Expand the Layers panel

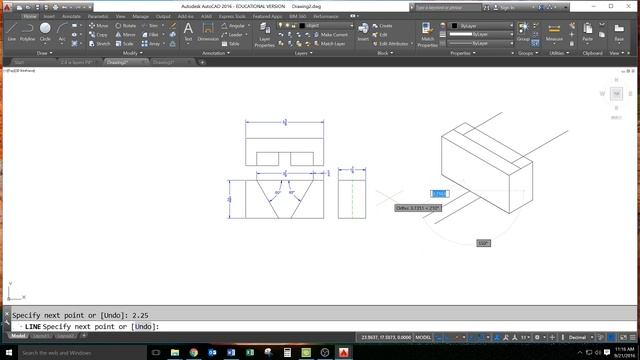303,53
